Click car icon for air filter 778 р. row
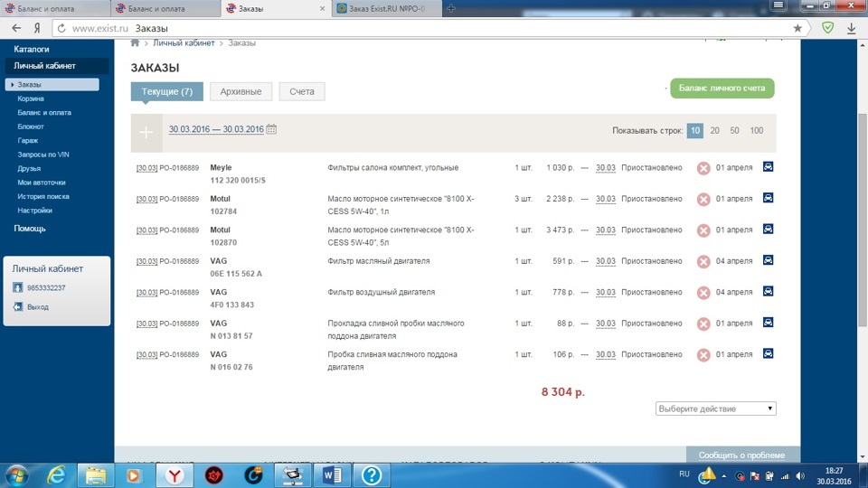The width and height of the screenshot is (868, 488). coord(768,291)
